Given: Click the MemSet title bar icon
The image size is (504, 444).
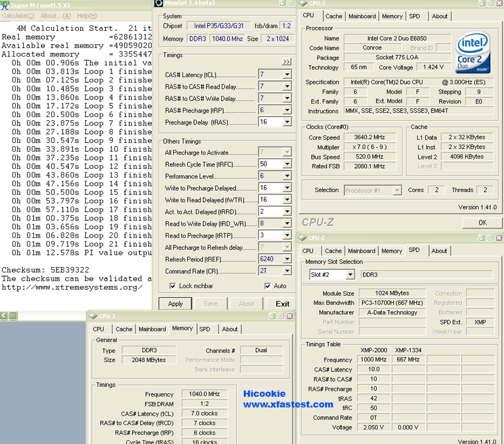Looking at the screenshot, I should click(x=159, y=3).
